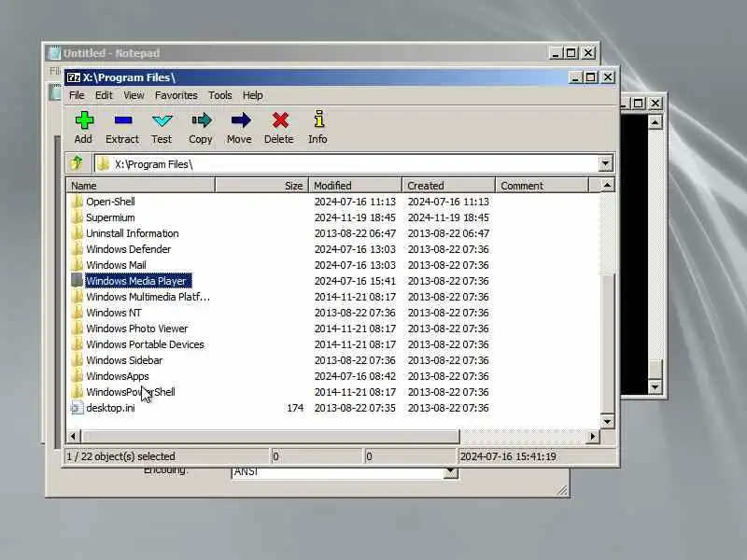
Task: Click the desktop.ini file icon
Action: (x=77, y=408)
